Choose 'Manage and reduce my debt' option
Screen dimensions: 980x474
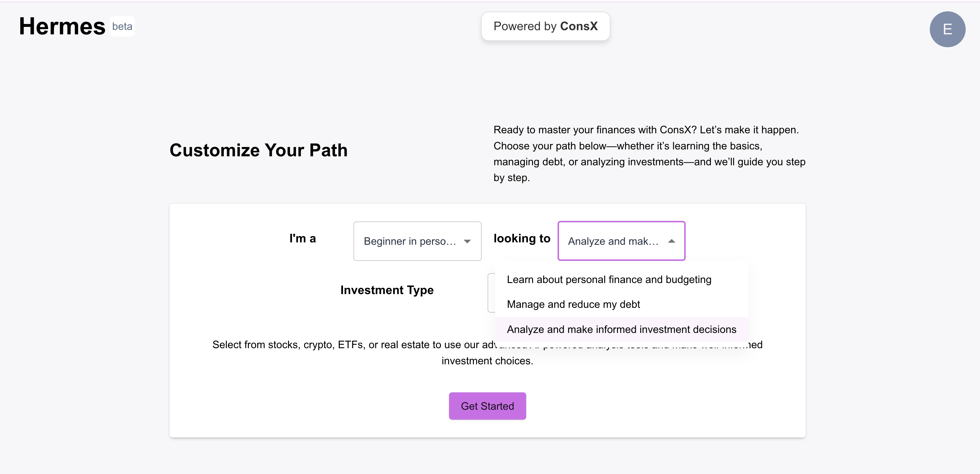[573, 304]
